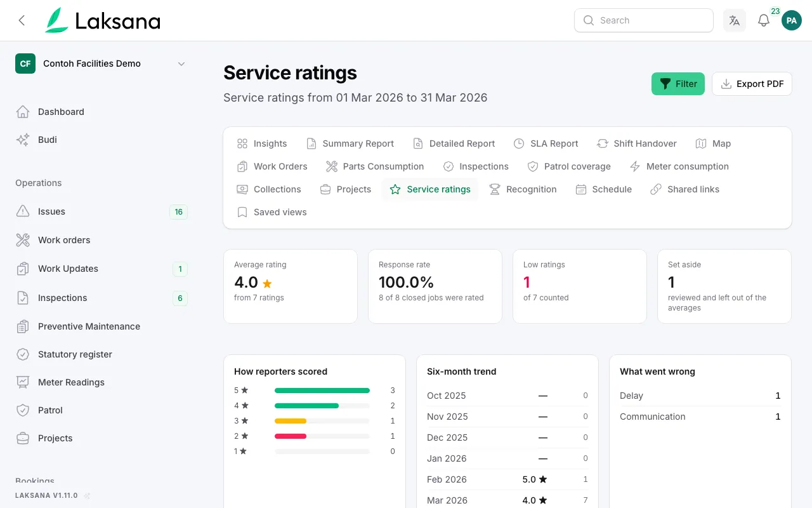Open the sidebar Inspections page
Image resolution: width=812 pixels, height=508 pixels.
coord(101,298)
